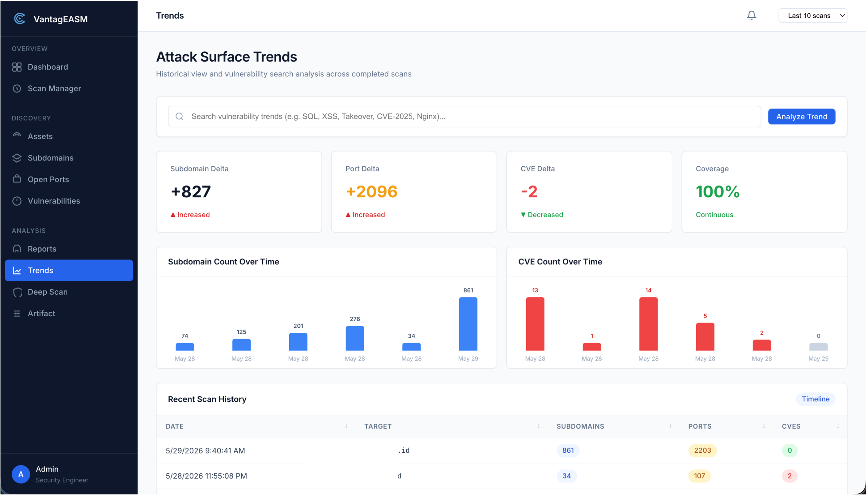Click the Scan Manager clock icon
The width and height of the screenshot is (868, 496).
click(17, 88)
